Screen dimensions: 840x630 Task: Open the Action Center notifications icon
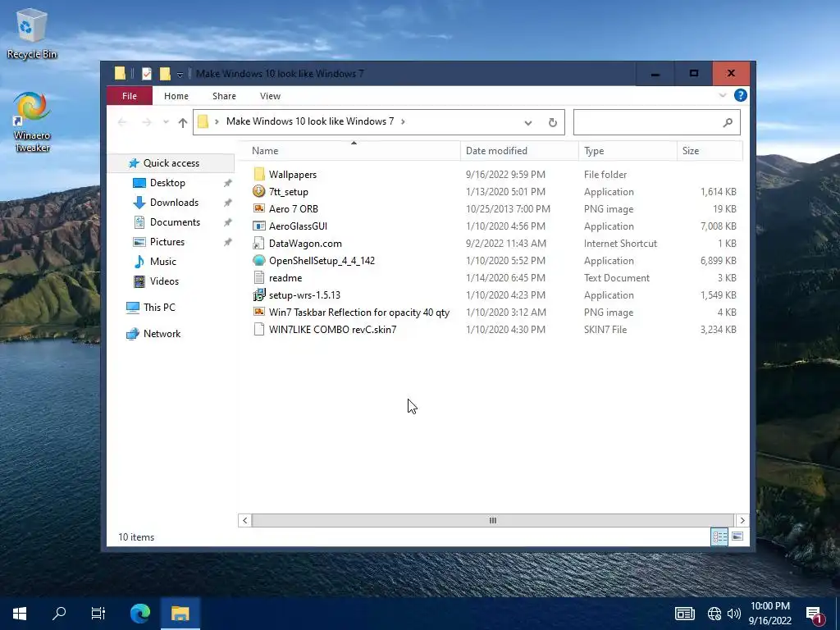pyautogui.click(x=815, y=614)
